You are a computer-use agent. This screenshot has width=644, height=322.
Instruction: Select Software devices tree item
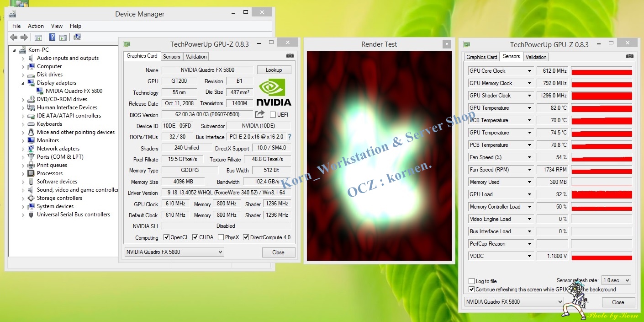pyautogui.click(x=57, y=182)
